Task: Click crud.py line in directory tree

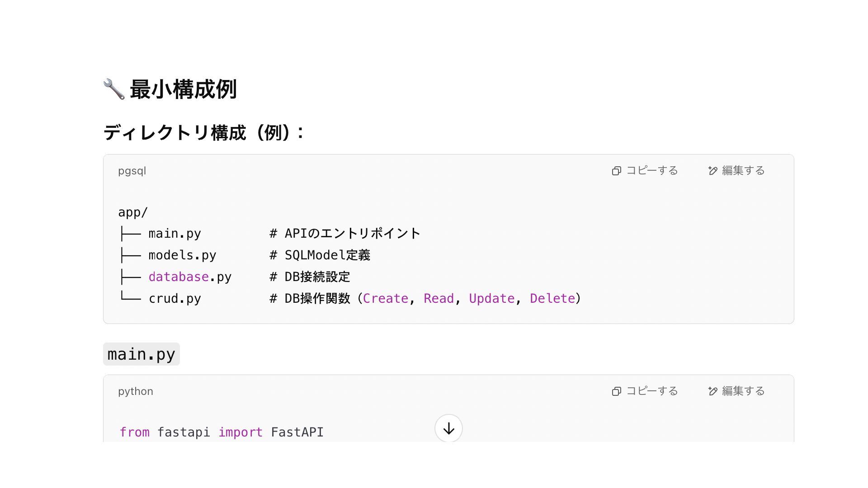Action: pos(175,299)
